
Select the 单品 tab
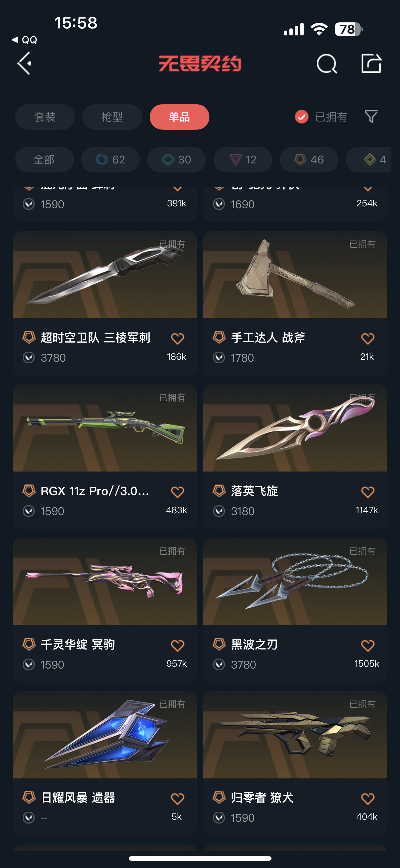[x=179, y=117]
